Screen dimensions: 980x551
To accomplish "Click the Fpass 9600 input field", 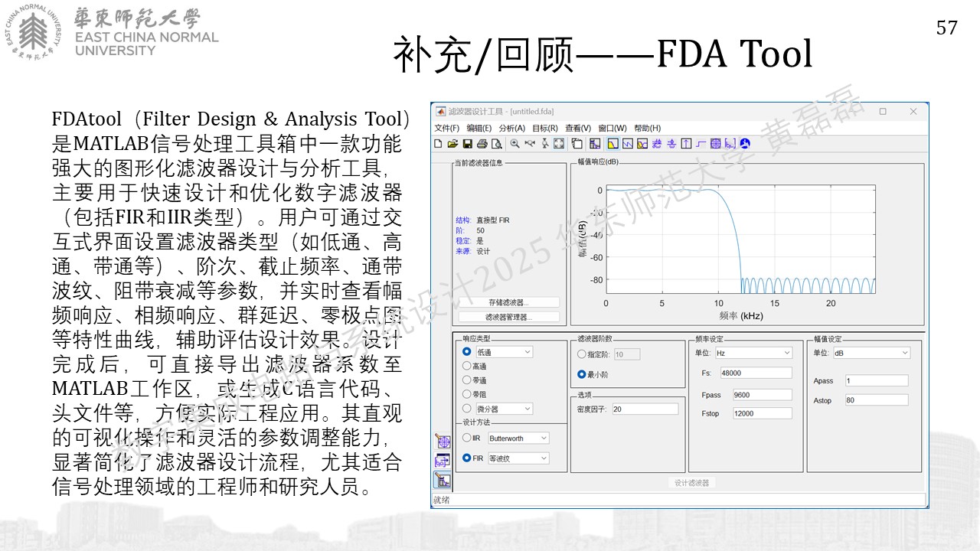I will tap(762, 395).
